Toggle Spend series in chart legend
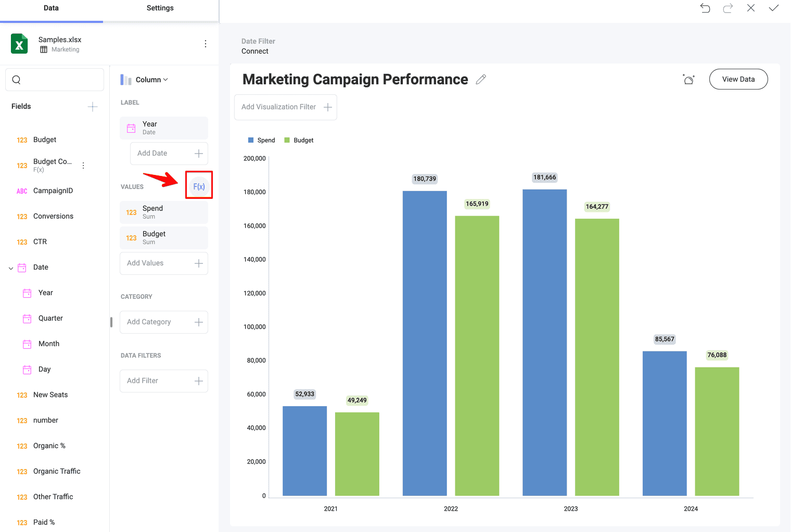This screenshot has width=791, height=532. click(x=261, y=140)
